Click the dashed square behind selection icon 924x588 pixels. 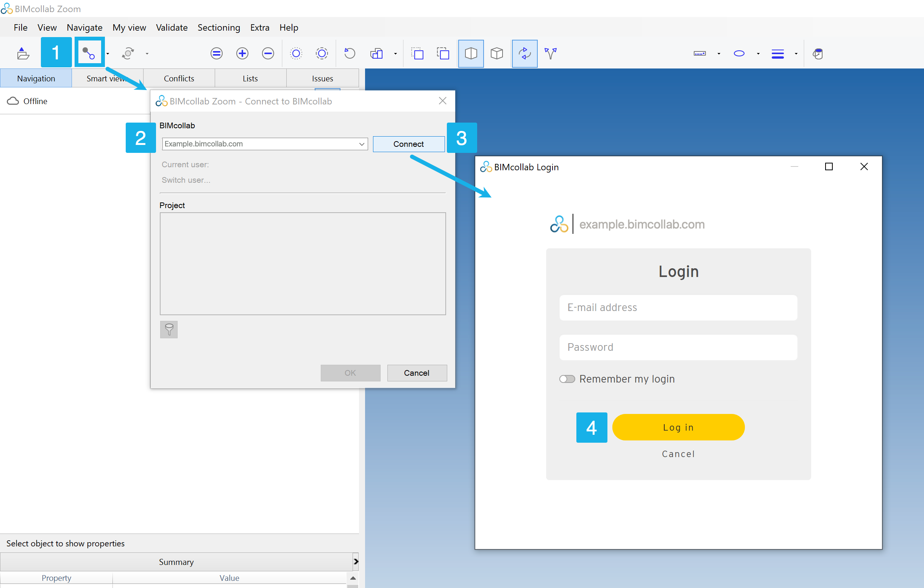tap(417, 54)
